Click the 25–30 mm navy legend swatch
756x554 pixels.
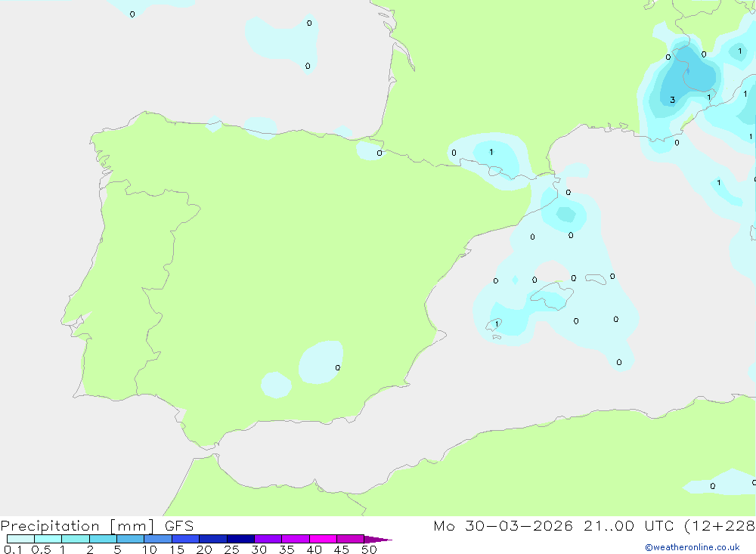tap(240, 539)
